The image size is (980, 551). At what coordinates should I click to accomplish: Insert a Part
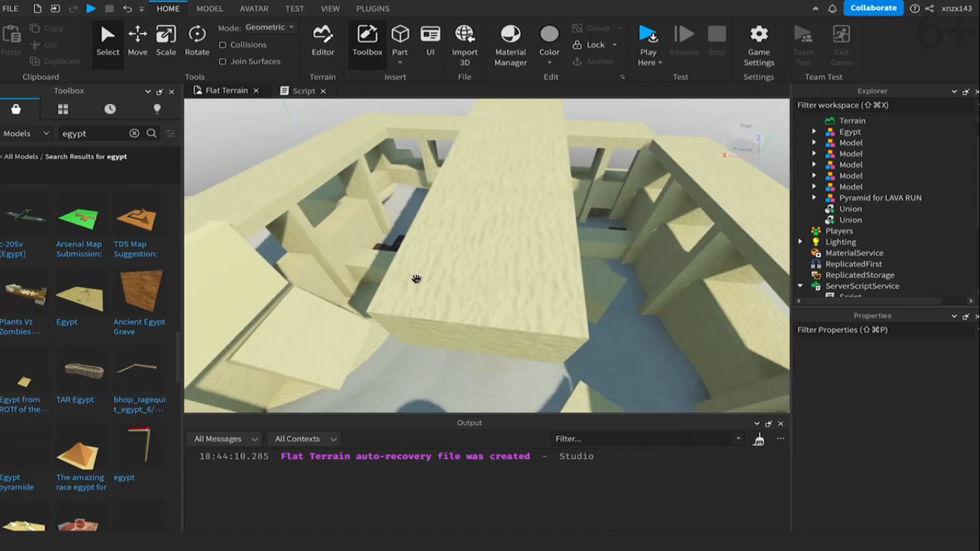click(x=400, y=42)
